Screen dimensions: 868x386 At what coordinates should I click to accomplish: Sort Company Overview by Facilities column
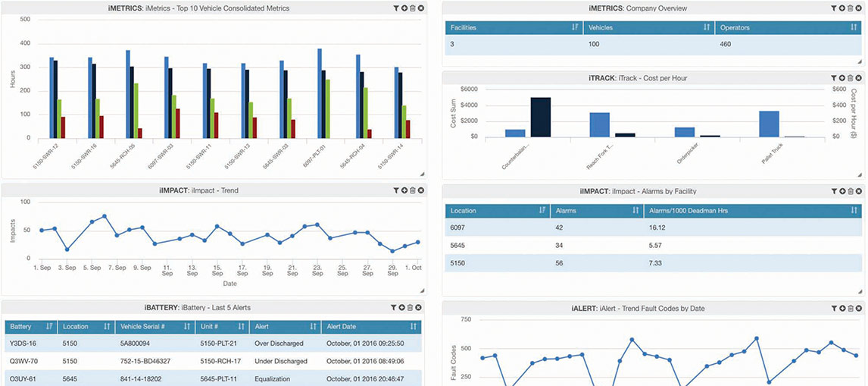tap(575, 28)
